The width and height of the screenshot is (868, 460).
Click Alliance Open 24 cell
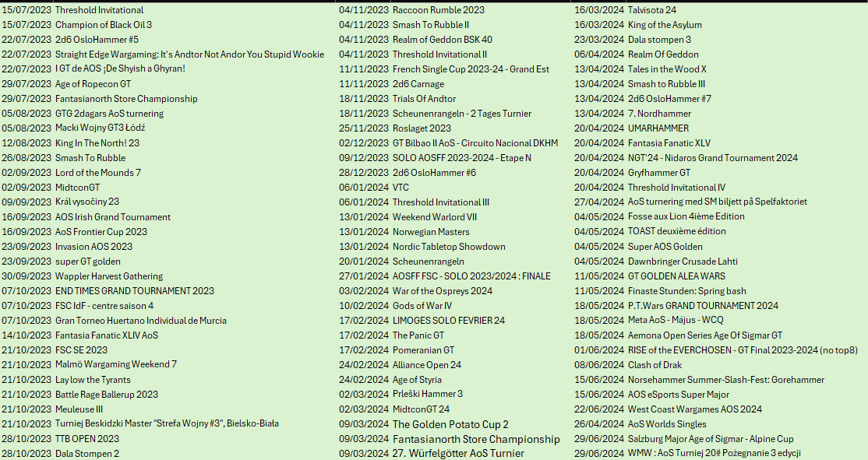[427, 365]
